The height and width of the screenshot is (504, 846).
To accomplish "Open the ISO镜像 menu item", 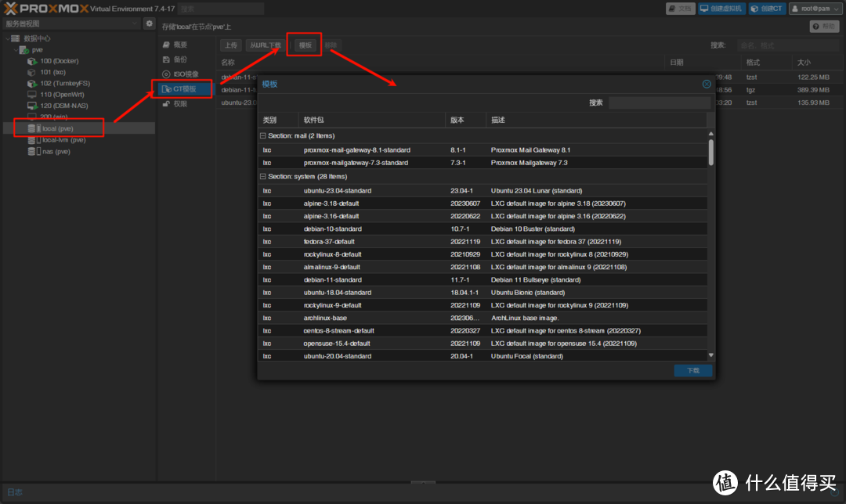I will pyautogui.click(x=186, y=74).
